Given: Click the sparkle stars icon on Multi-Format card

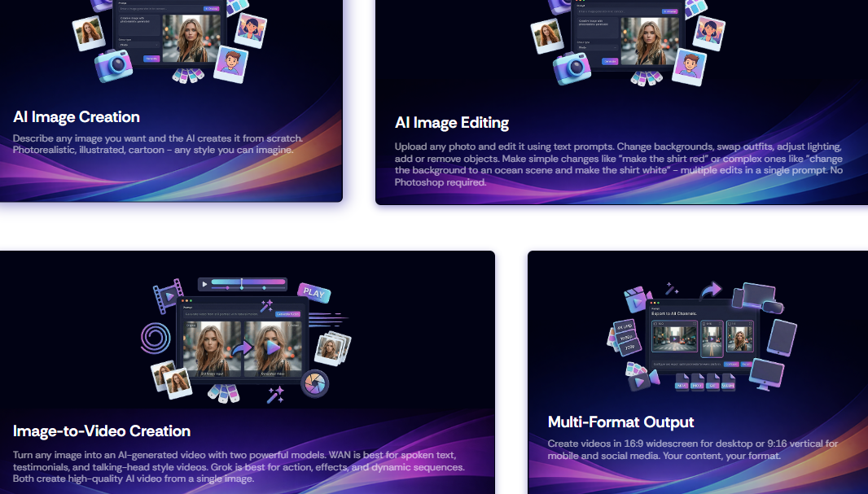Looking at the screenshot, I should [669, 286].
